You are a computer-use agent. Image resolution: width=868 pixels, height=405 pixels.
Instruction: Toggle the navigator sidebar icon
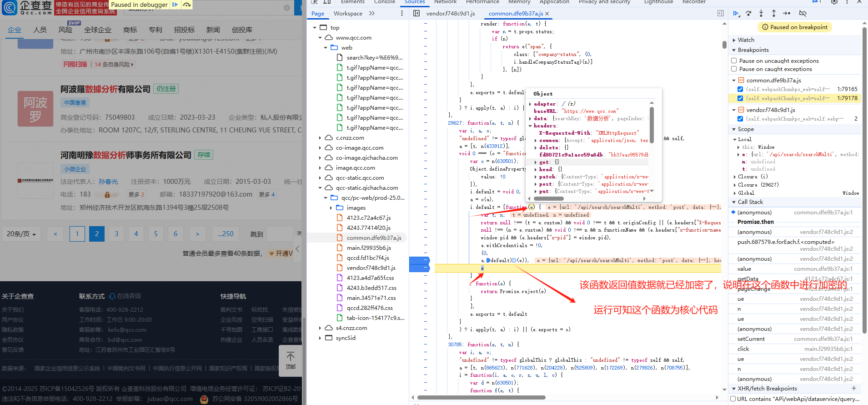(x=416, y=14)
